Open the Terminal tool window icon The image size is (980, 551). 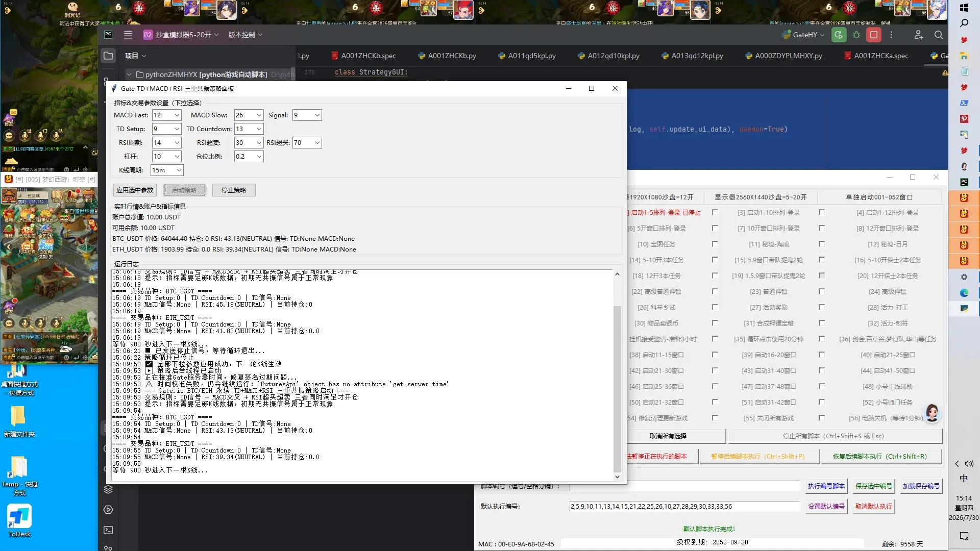108,530
